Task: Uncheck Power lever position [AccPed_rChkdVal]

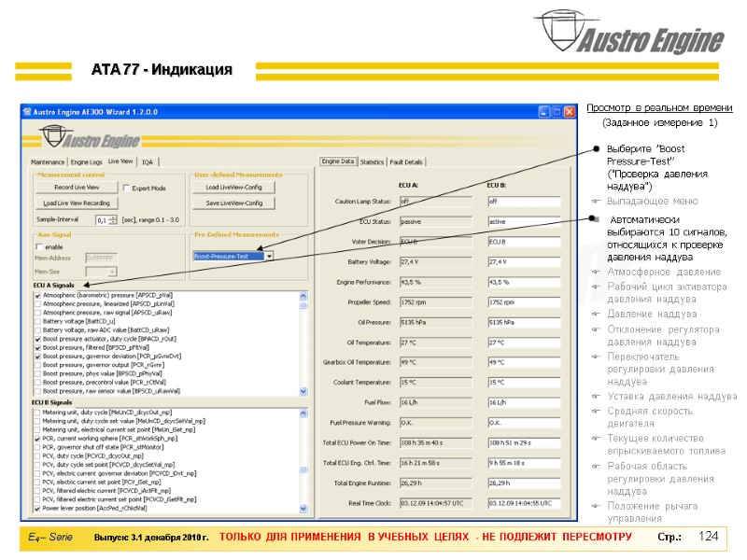Action: pos(37,508)
